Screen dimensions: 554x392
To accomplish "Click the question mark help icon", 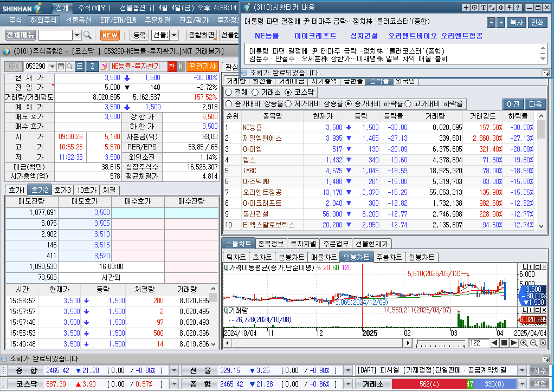I will pos(518,8).
